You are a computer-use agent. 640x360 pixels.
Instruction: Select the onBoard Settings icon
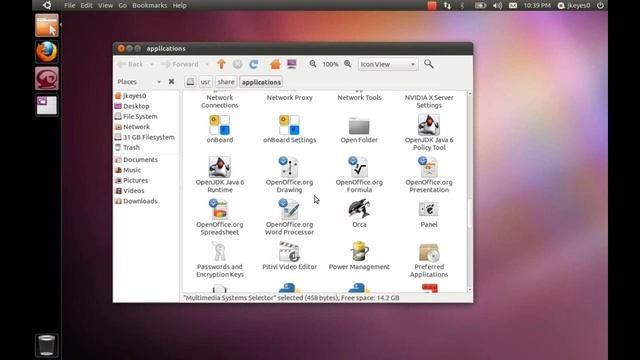point(289,125)
